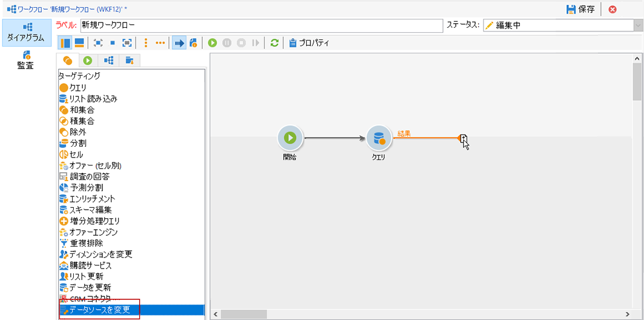
Task: Click into the ラベル text field
Action: point(262,25)
